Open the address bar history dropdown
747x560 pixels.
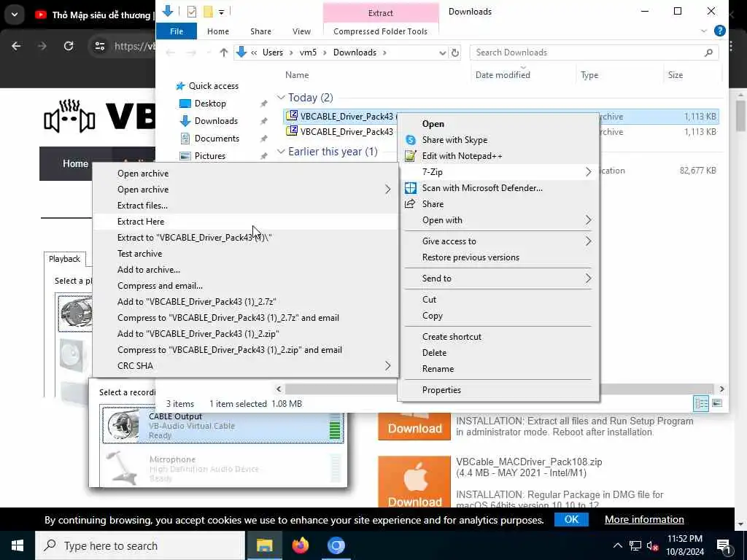(x=443, y=52)
